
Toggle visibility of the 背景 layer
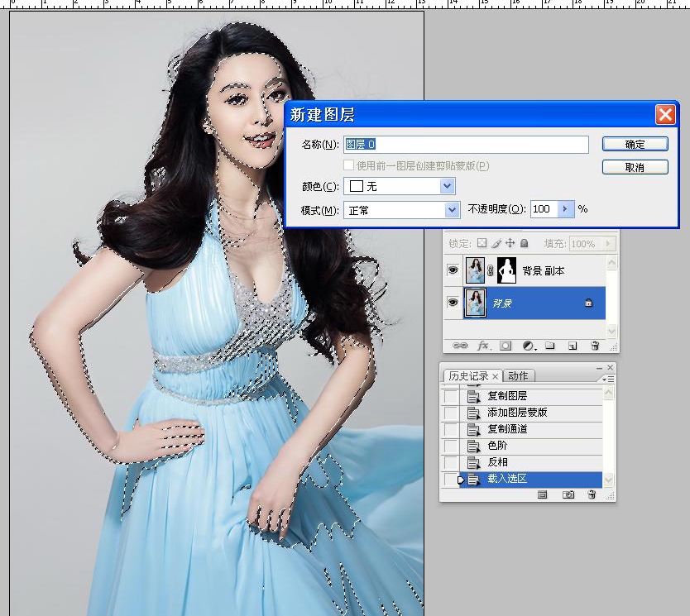pyautogui.click(x=453, y=303)
